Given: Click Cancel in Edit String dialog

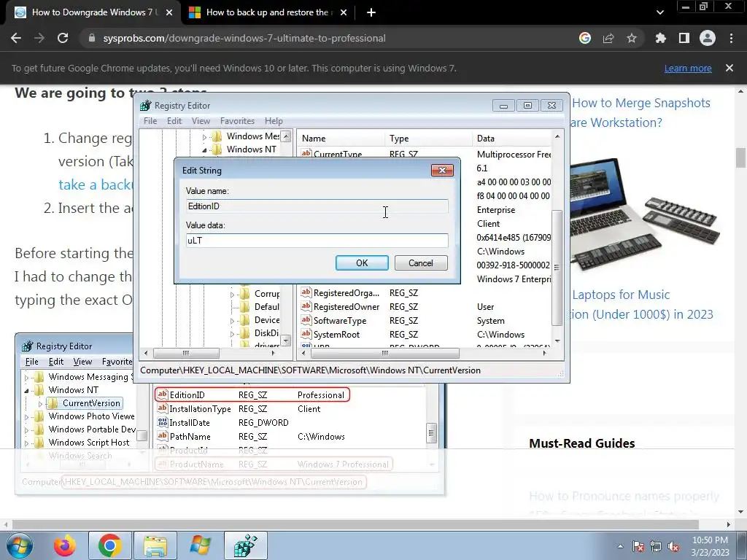Looking at the screenshot, I should 421,262.
